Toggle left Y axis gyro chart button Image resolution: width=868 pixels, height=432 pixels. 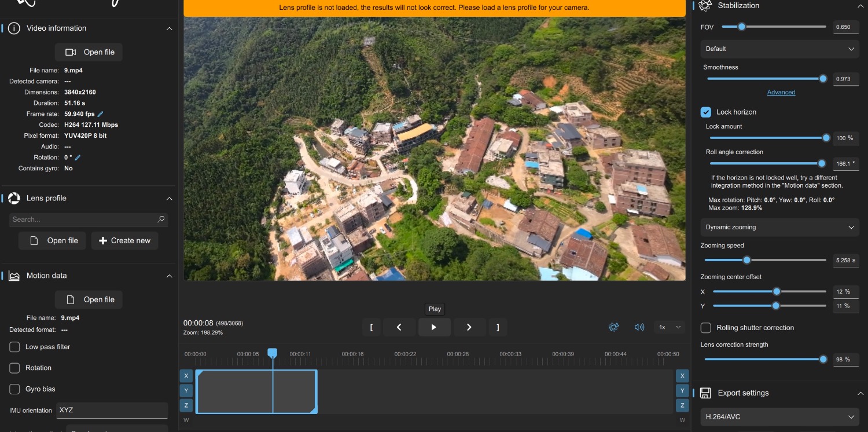tap(186, 390)
